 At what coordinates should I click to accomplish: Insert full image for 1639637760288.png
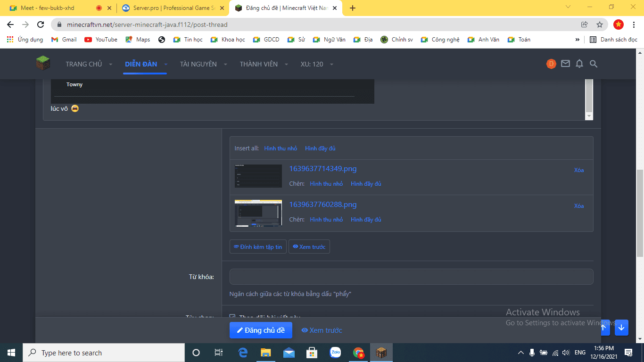(366, 220)
